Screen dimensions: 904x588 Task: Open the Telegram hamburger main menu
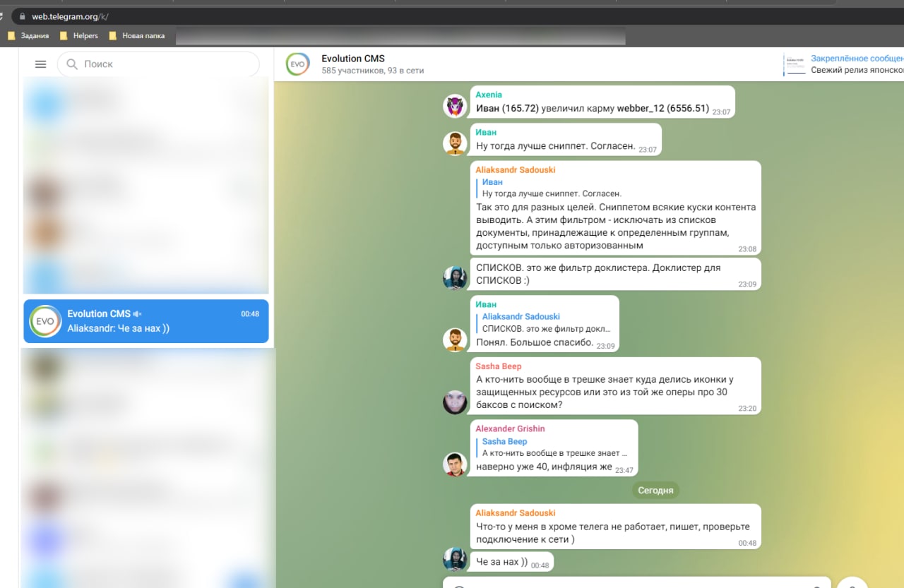(40, 64)
